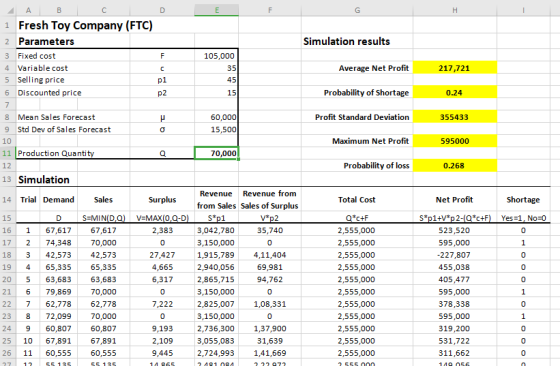Viewport: 560px width, 366px height.
Task: Select the Q symbol cell for Production Quantity
Action: click(x=162, y=153)
